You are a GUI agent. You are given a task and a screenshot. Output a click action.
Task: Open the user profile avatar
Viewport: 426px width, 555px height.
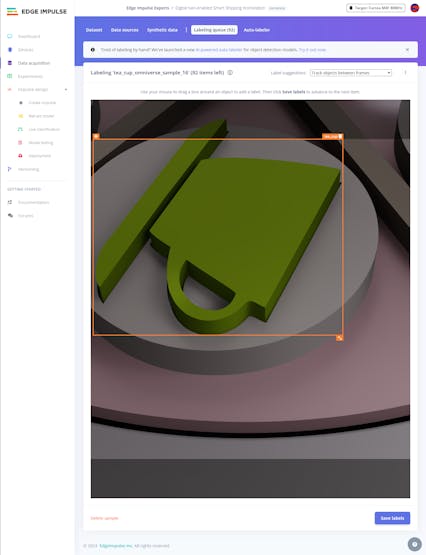415,8
